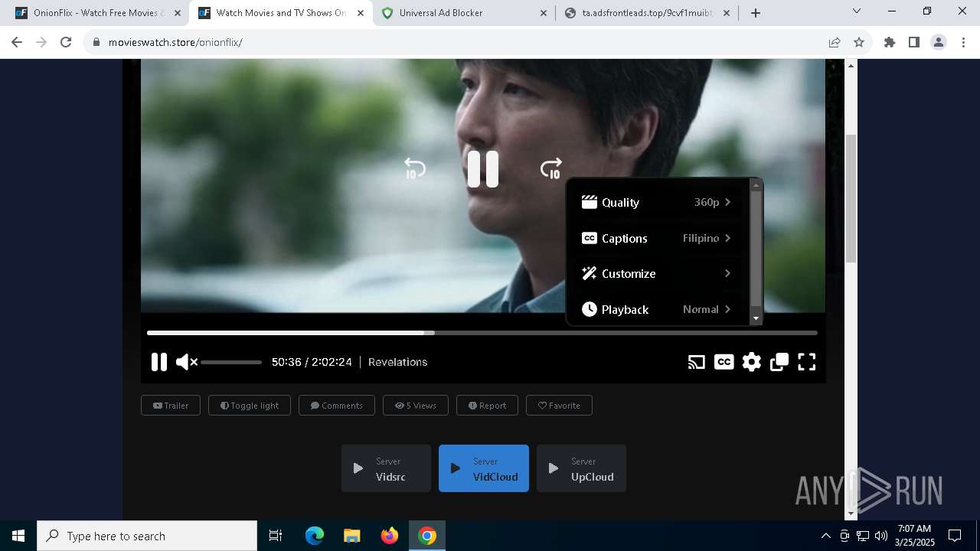Reload the current page
The width and height of the screenshot is (980, 551).
(66, 42)
